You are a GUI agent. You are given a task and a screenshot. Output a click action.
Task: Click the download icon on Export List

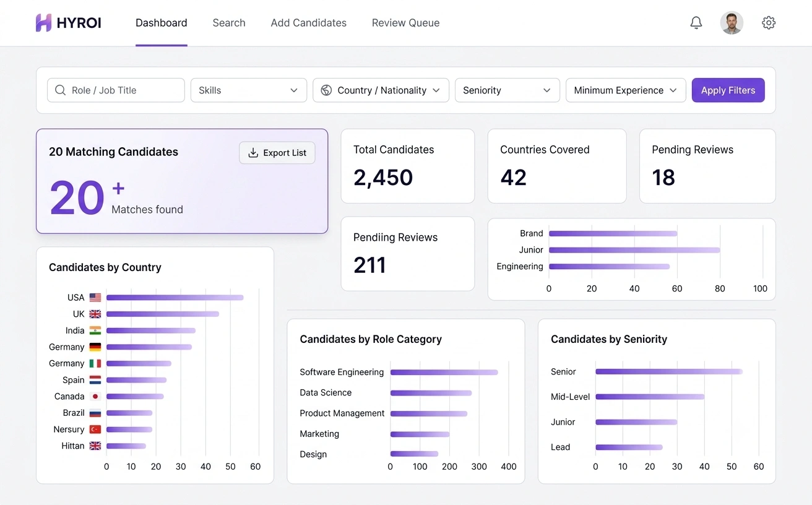253,153
